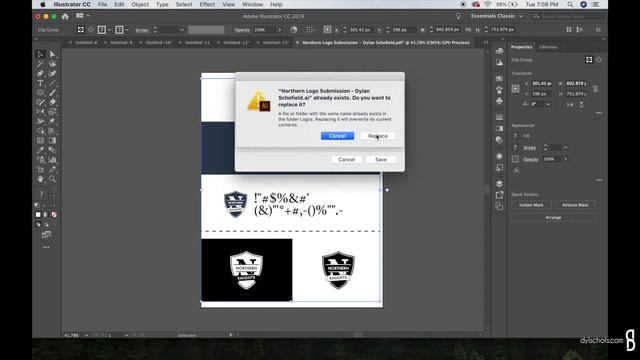Screen dimensions: 640x360
Task: Open the Swatches panel icon
Action: (499, 78)
